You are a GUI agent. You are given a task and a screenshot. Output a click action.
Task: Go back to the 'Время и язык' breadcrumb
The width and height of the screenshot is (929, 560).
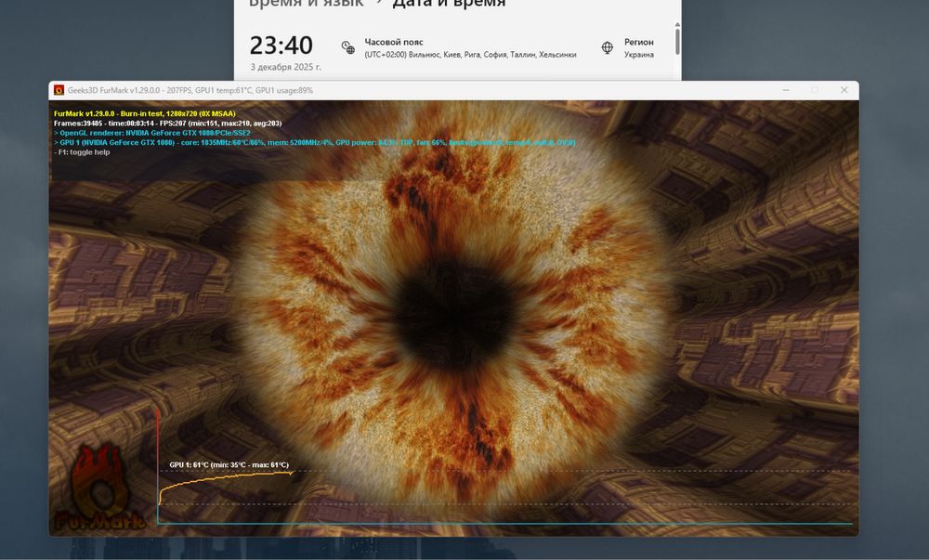coord(306,4)
